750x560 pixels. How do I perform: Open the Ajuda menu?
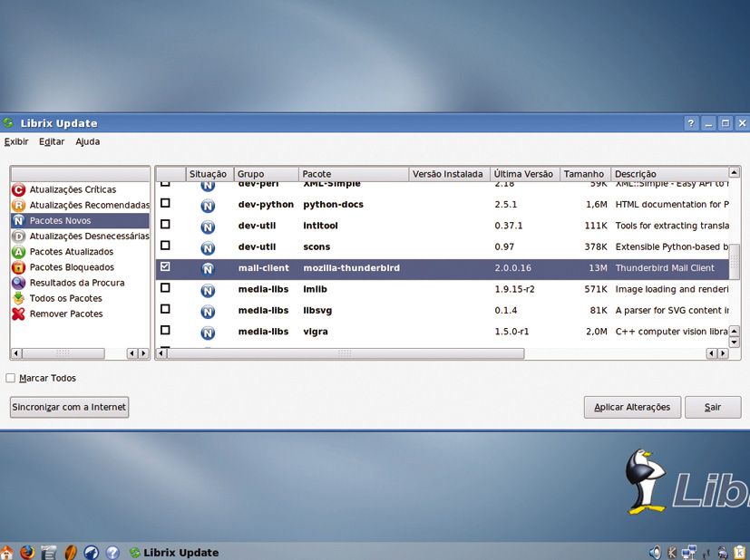tap(86, 141)
